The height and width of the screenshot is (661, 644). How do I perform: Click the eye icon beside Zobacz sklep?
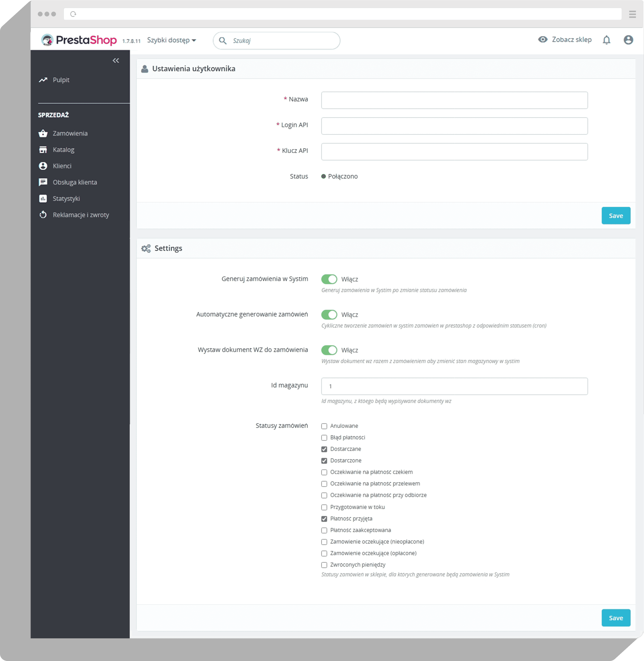(542, 40)
